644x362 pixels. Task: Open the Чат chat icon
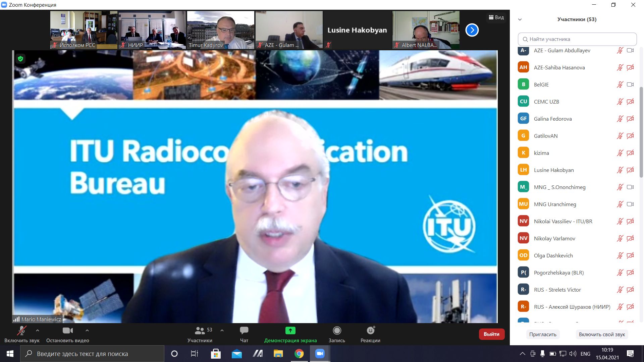244,330
